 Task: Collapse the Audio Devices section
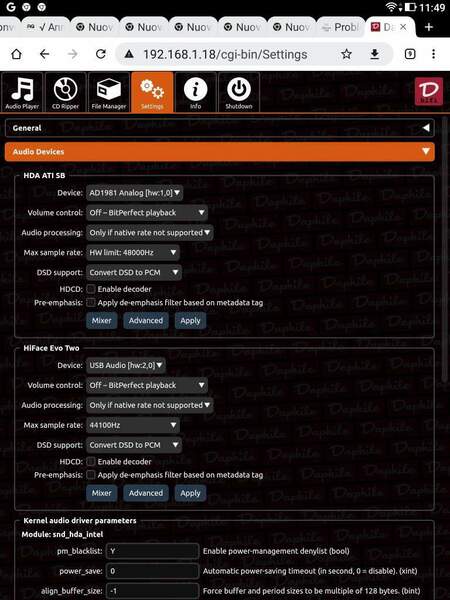point(220,152)
